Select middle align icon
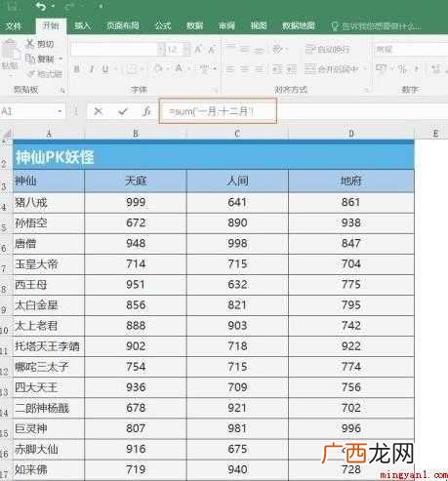448x481 pixels. click(x=245, y=49)
